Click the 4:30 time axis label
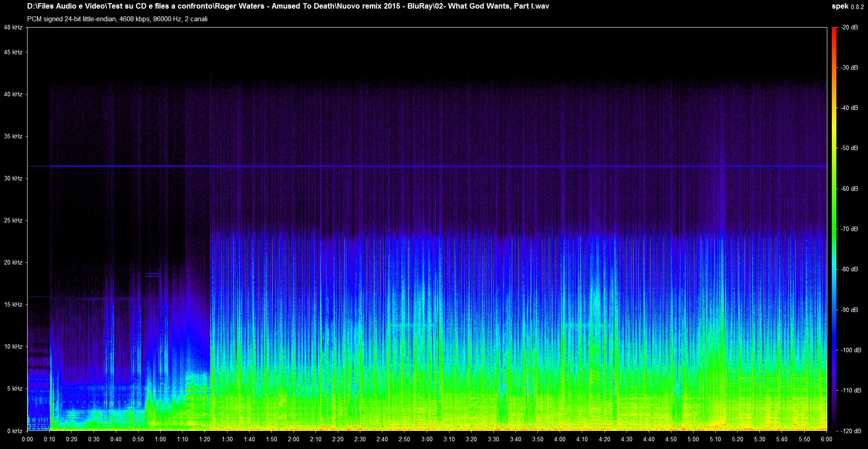Viewport: 868px width, 449px height. pos(627,440)
